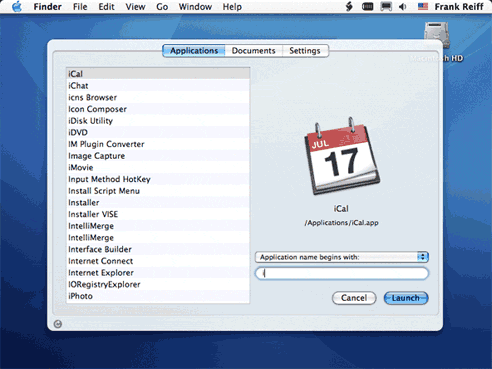
Task: Select Icon Composer in the list
Action: [x=158, y=109]
